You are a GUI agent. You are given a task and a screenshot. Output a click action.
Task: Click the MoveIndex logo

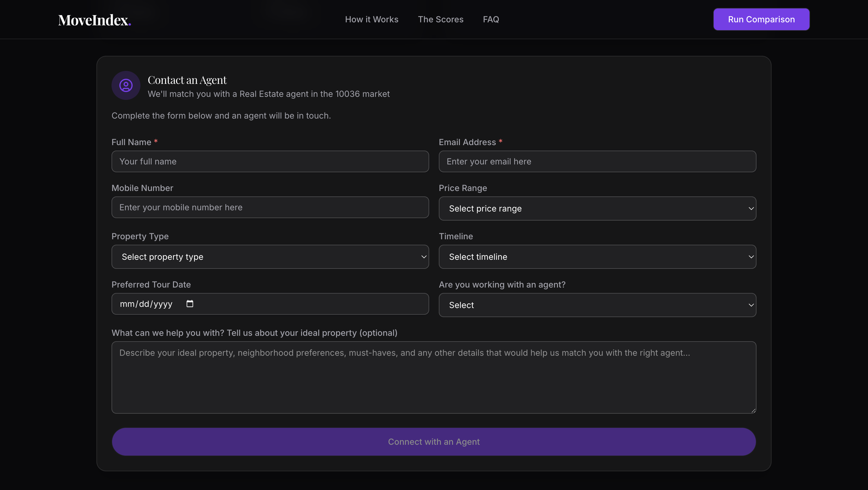94,20
